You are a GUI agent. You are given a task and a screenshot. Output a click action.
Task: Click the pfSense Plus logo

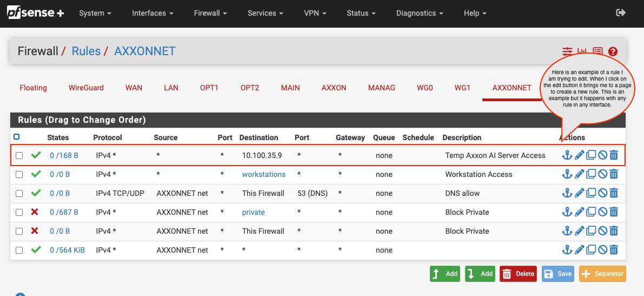(36, 13)
